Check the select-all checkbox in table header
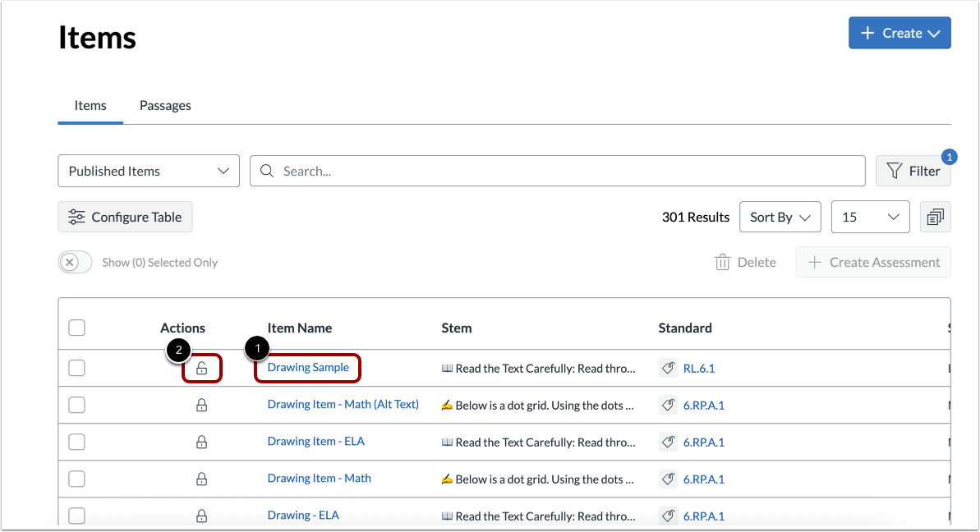The image size is (980, 532). [x=77, y=328]
